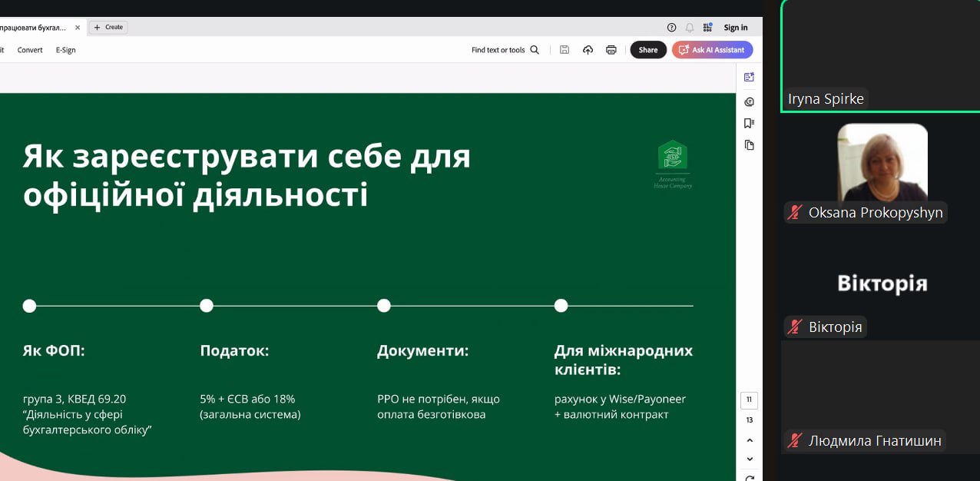Rotate the page with the rotate icon
Screen dimensions: 980x481
[750, 477]
